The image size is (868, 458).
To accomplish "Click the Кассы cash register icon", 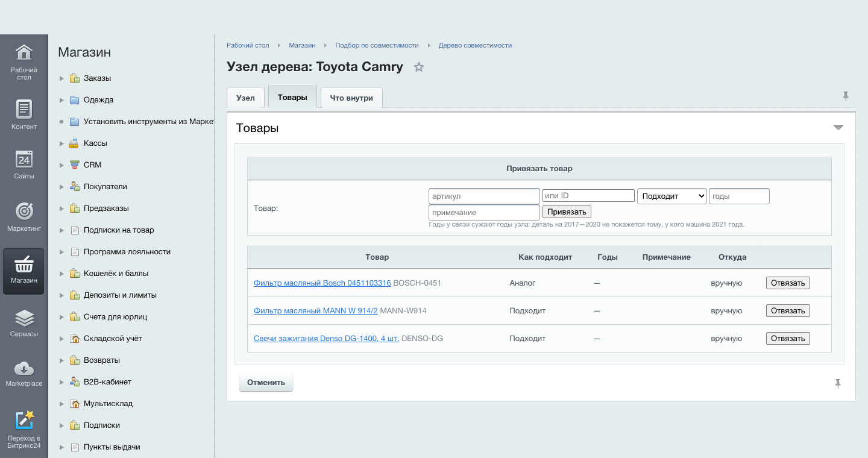I will coord(74,143).
